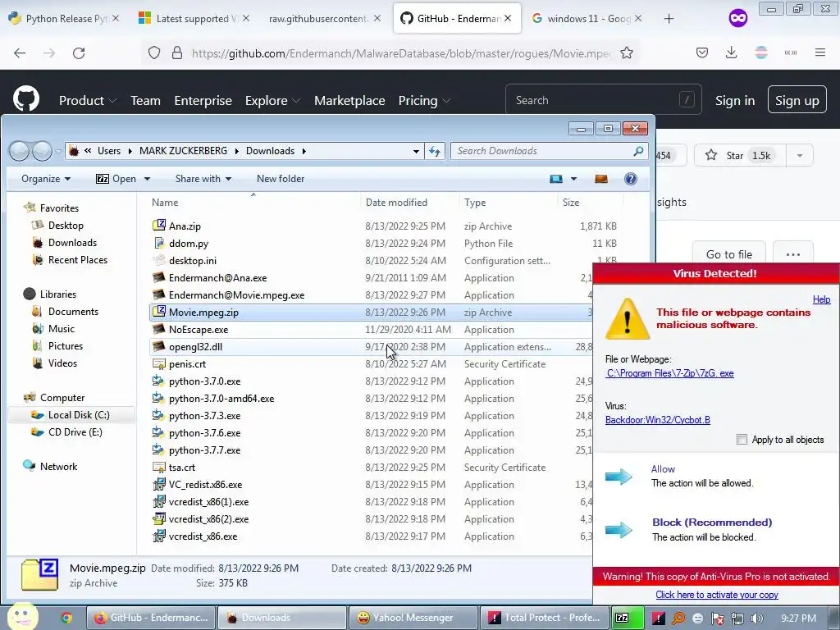Select the NoEscape.exe file
Viewport: 840px width, 630px height.
(199, 330)
